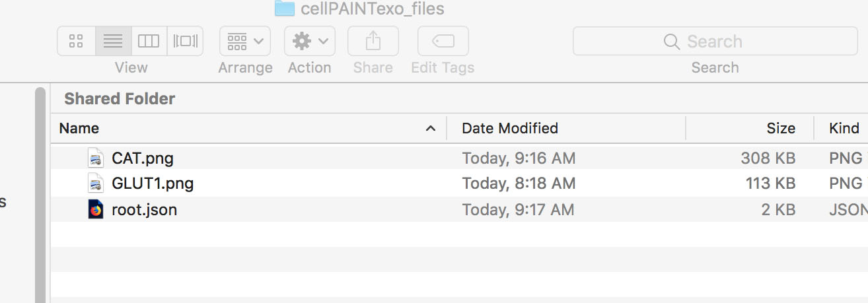Switch to list view mode

(113, 41)
